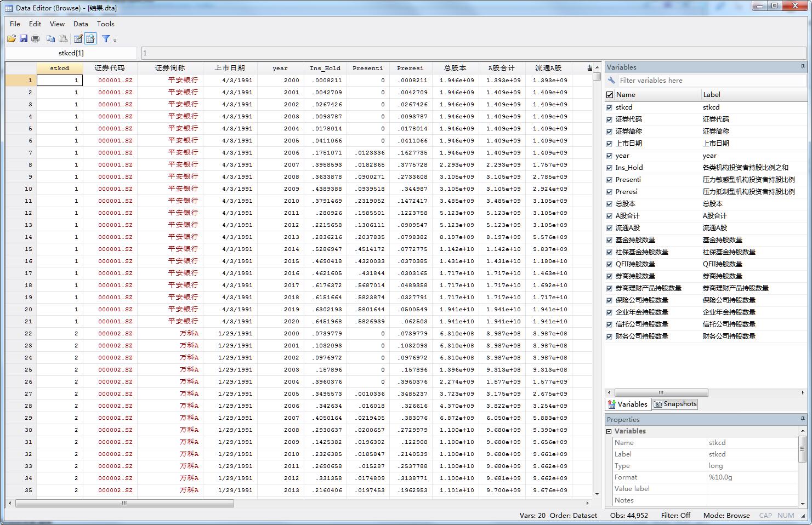The height and width of the screenshot is (525, 812).
Task: Open the toolbar overflow options arrow
Action: tap(115, 39)
